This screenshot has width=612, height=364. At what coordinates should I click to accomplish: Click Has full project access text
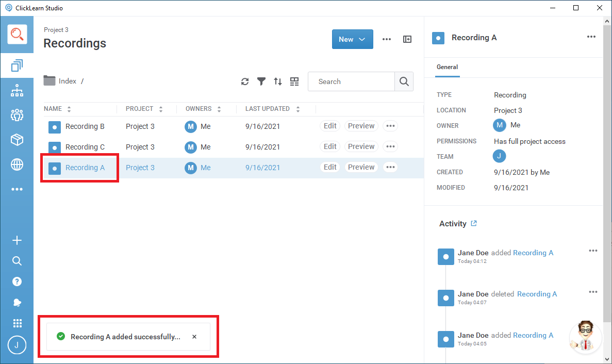(530, 142)
